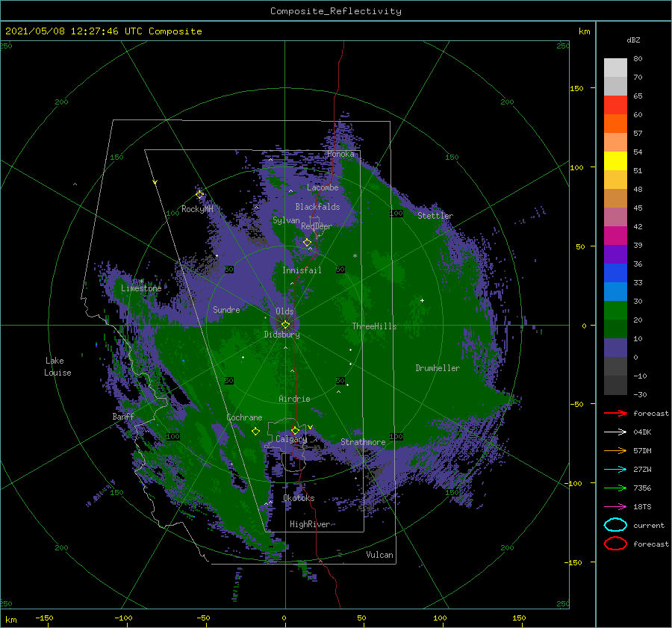Image resolution: width=672 pixels, height=628 pixels.
Task: Select the violet 36–39 dBZ swatch
Action: click(x=615, y=254)
